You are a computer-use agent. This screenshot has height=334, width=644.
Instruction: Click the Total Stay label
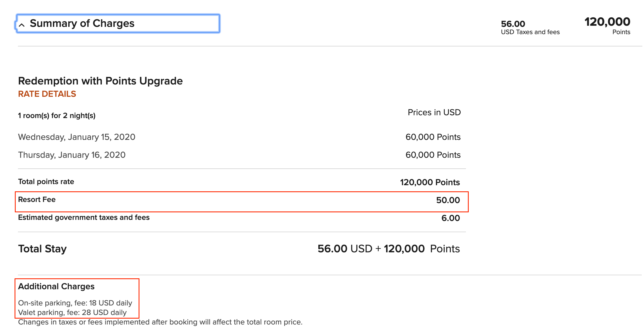click(43, 249)
